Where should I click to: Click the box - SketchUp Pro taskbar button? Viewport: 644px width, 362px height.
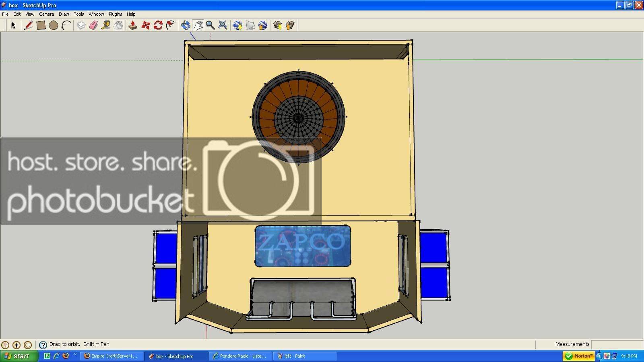tap(176, 356)
